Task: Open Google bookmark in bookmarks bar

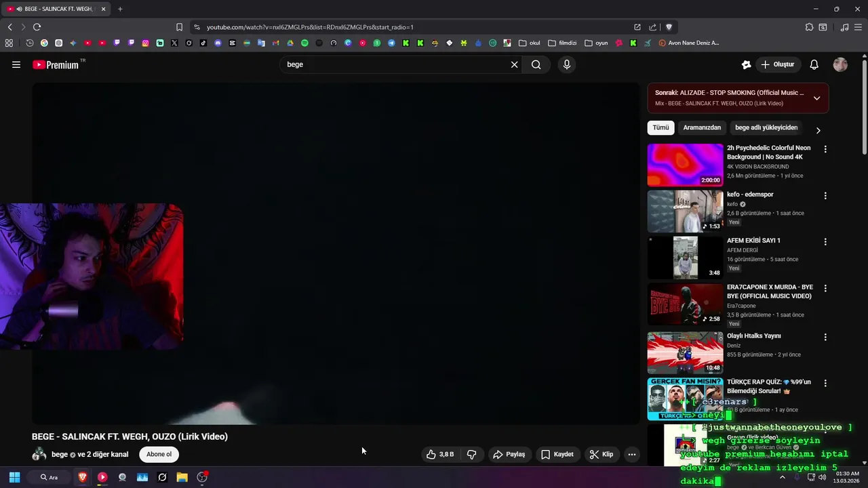Action: click(44, 43)
